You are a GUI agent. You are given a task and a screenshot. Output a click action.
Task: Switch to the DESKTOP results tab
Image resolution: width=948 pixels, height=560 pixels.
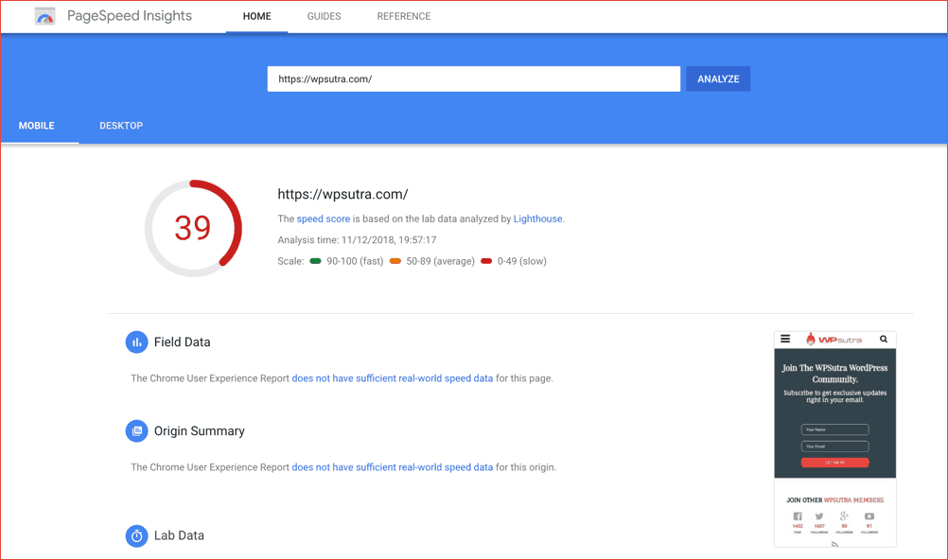121,126
